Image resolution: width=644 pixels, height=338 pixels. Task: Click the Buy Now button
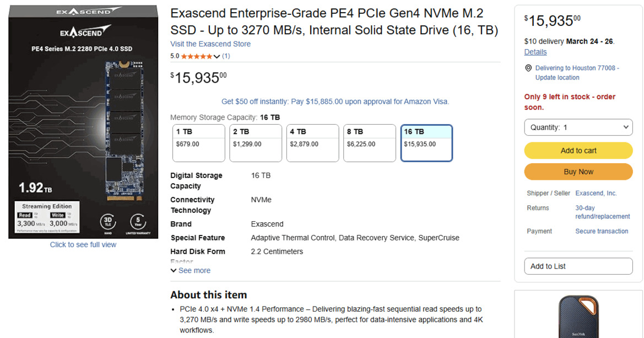[578, 171]
